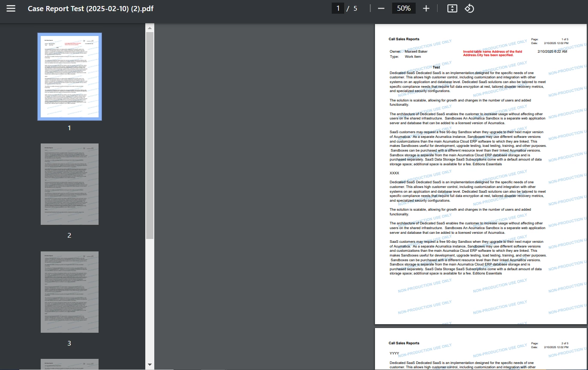Viewport: 588px width, 370px height.
Task: Click the '1 of 5' page indicator
Action: click(x=565, y=39)
